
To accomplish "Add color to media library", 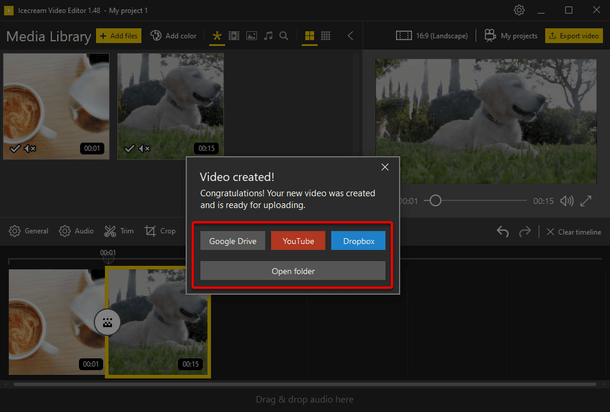I will pos(174,36).
